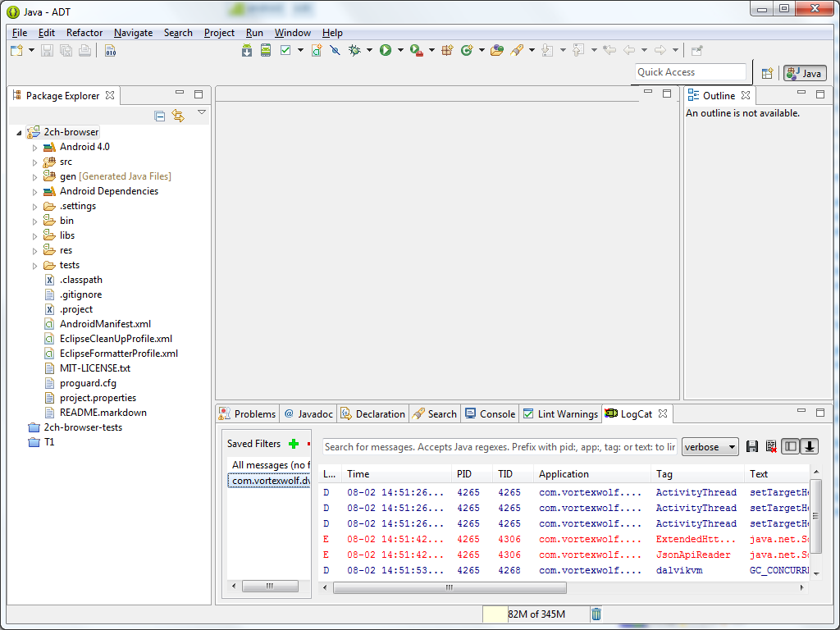The image size is (840, 630).
Task: Switch to the Problems tab
Action: (x=248, y=413)
